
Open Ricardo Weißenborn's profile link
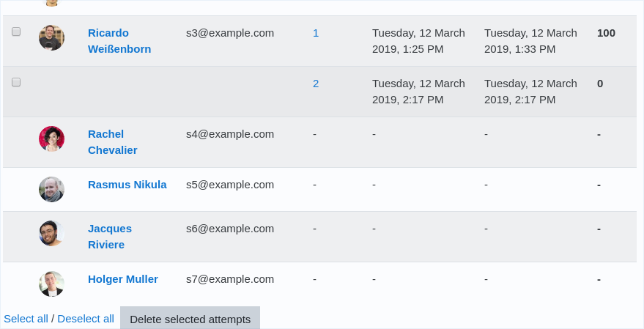tap(119, 41)
